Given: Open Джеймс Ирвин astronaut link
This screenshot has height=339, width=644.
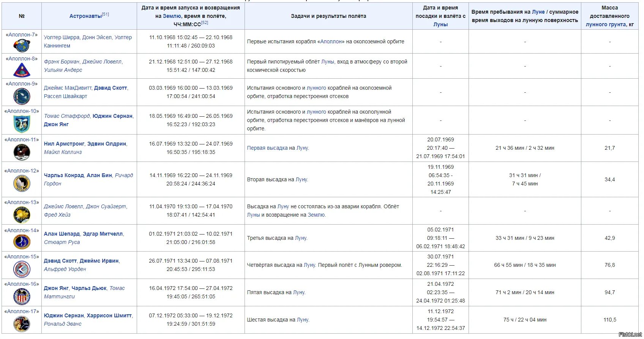Looking at the screenshot, I should (x=99, y=261).
